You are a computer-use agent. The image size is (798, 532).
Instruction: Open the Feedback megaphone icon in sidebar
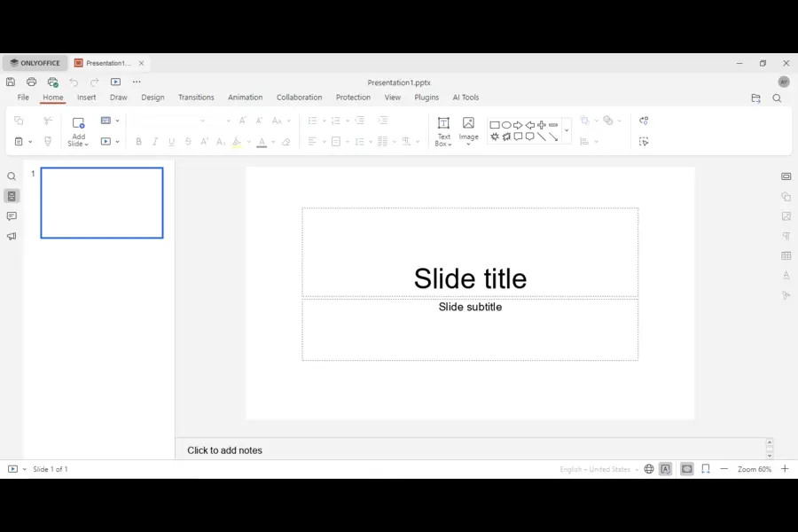(12, 236)
